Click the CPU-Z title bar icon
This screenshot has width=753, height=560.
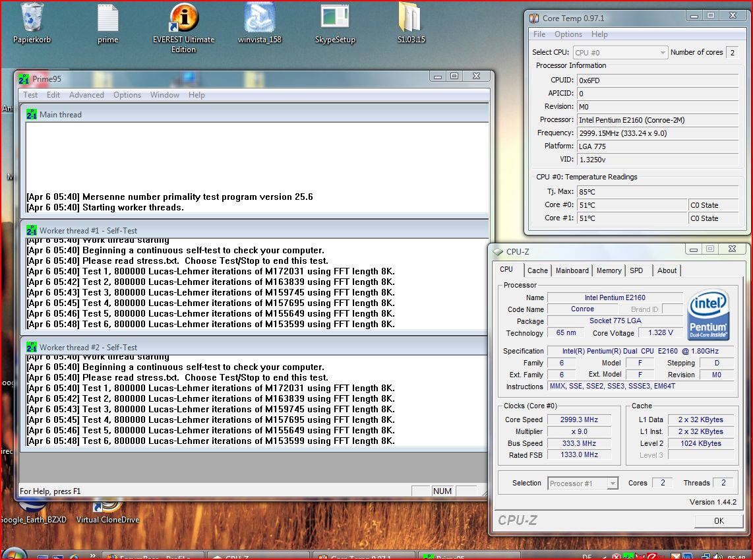[x=498, y=252]
